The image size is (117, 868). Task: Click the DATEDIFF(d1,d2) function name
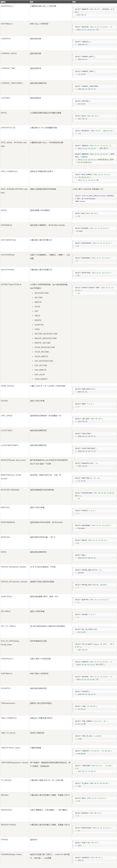point(8,128)
